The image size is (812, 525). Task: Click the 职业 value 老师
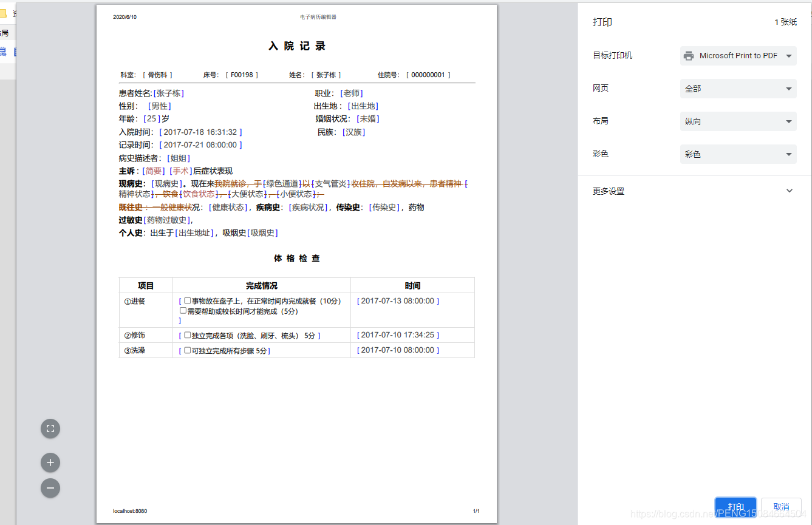tap(352, 93)
